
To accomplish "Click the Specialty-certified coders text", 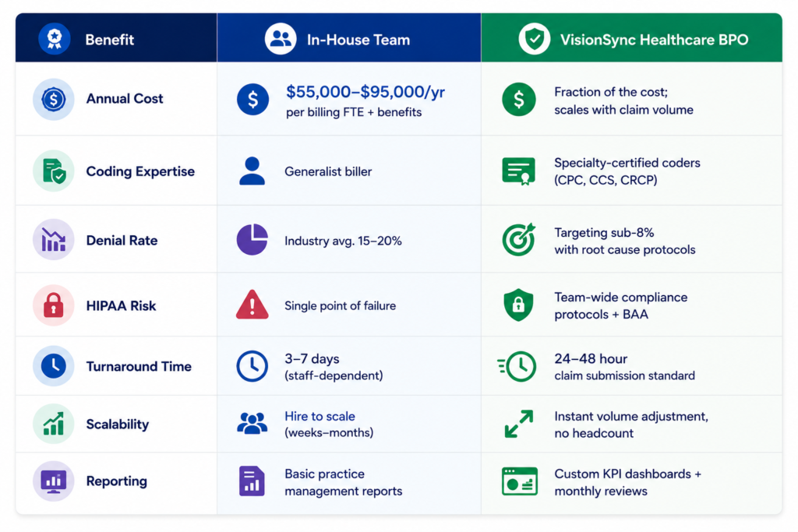I will point(627,163).
